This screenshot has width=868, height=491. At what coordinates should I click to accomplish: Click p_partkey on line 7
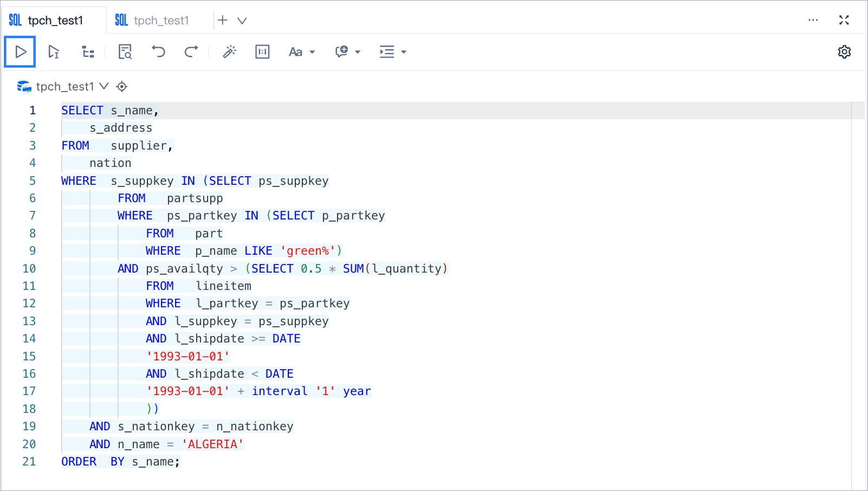pyautogui.click(x=353, y=216)
